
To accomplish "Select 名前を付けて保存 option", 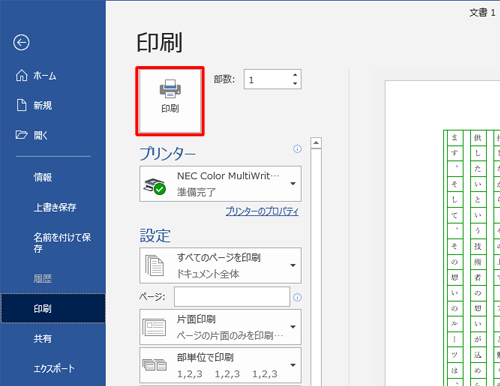I will click(62, 243).
